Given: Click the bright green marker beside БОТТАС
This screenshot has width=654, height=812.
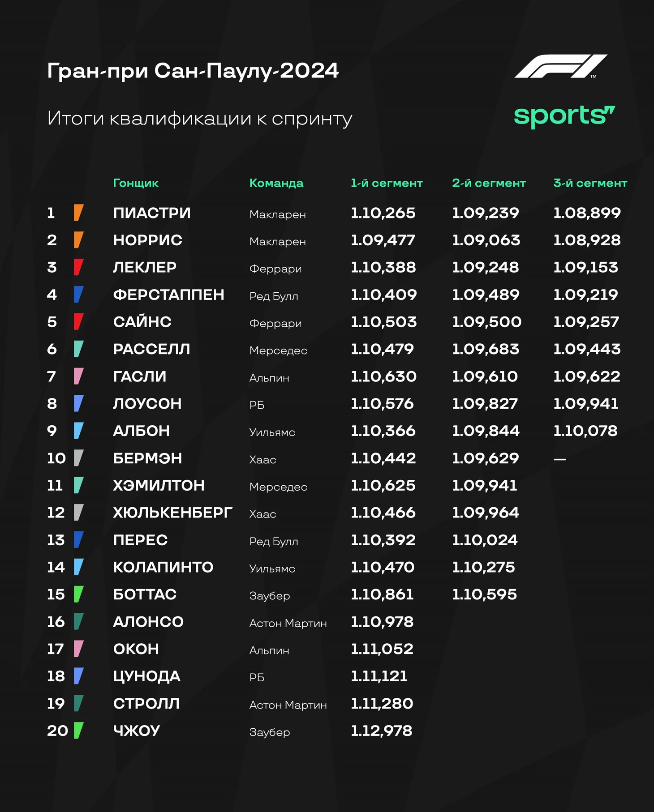Looking at the screenshot, I should [78, 594].
